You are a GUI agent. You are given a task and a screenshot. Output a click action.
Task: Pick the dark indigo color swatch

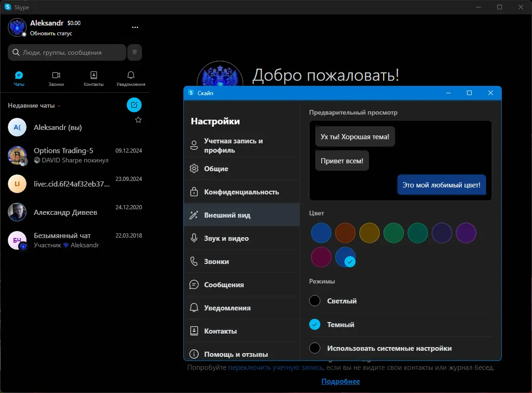coord(442,233)
